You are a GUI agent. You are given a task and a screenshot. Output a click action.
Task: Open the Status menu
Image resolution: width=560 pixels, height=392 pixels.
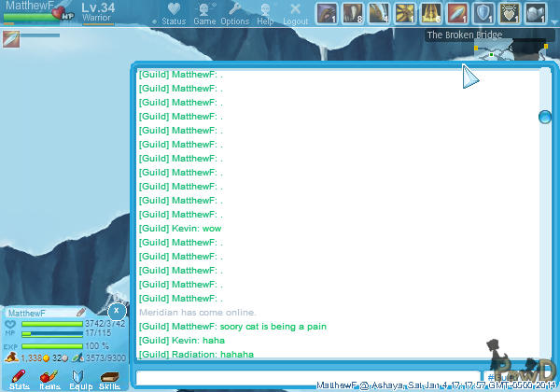click(173, 13)
